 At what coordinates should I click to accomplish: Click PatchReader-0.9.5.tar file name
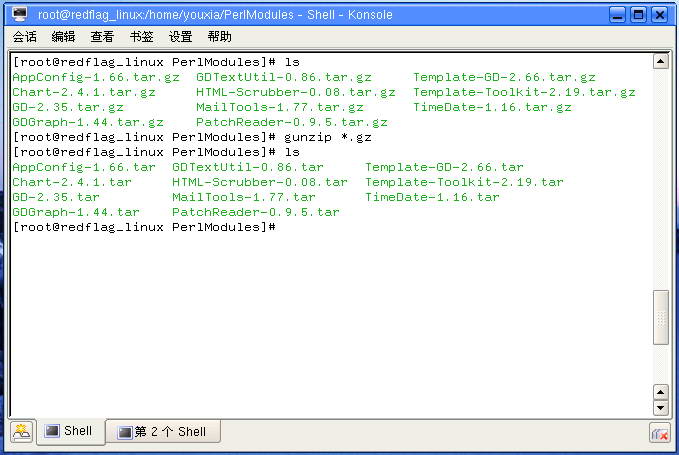click(x=256, y=213)
